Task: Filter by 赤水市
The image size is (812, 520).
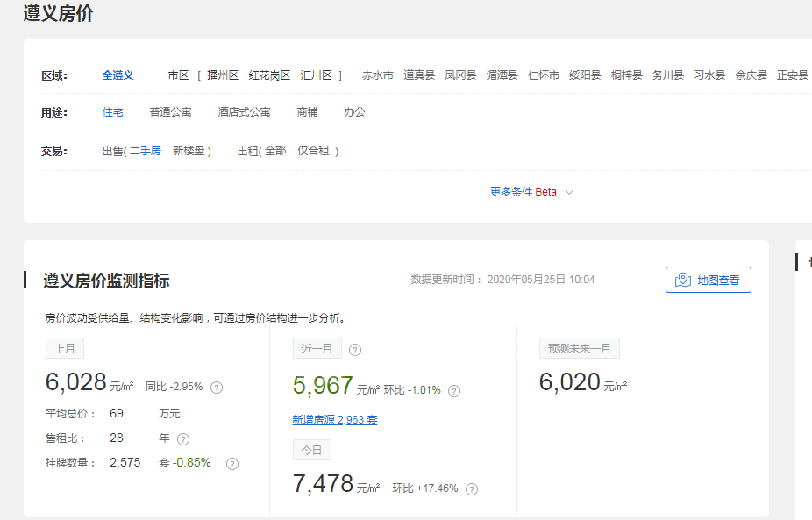Action: click(x=378, y=75)
